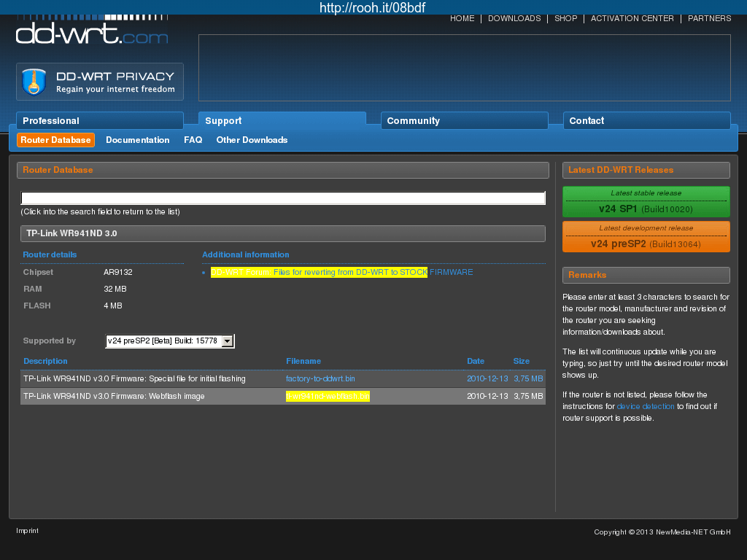Open the Contact tab
Viewport: 747px width, 560px height.
coord(646,121)
